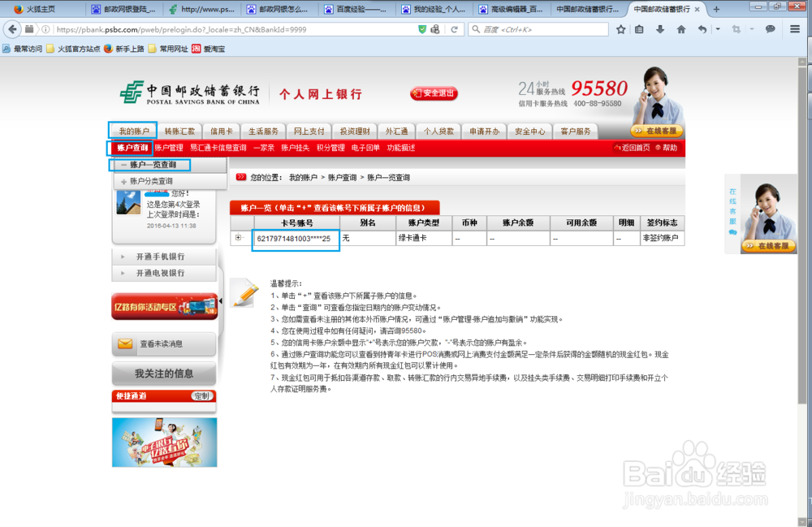The height and width of the screenshot is (527, 812).
Task: Open the 生活服务 main tab
Action: click(263, 131)
